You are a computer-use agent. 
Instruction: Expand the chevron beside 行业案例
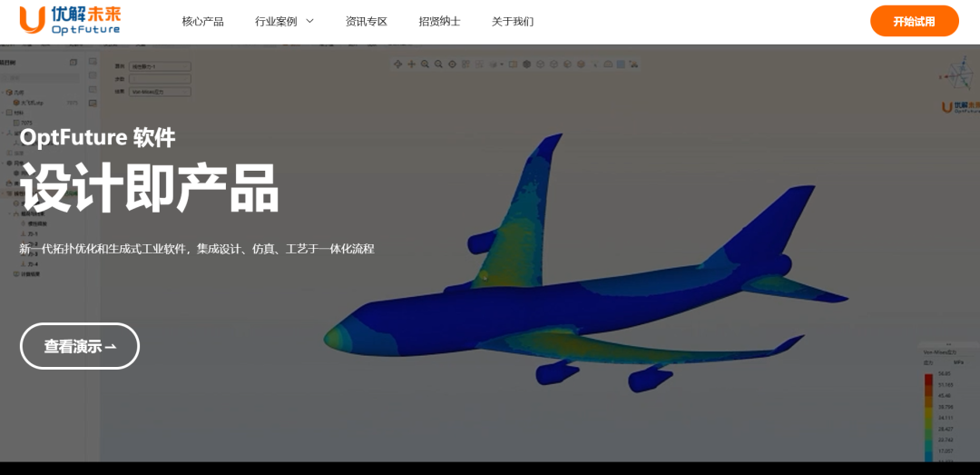(310, 21)
